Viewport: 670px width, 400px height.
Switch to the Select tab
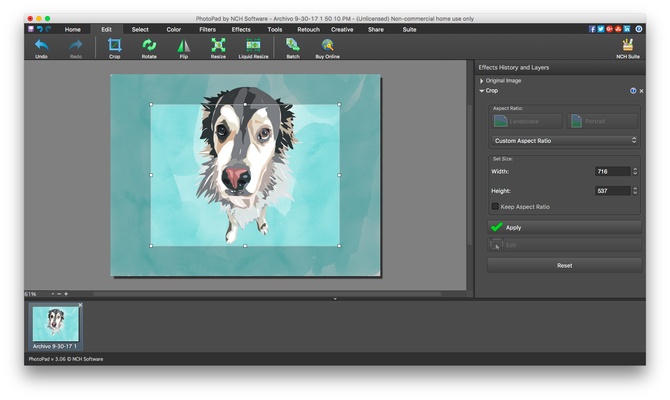coord(140,29)
